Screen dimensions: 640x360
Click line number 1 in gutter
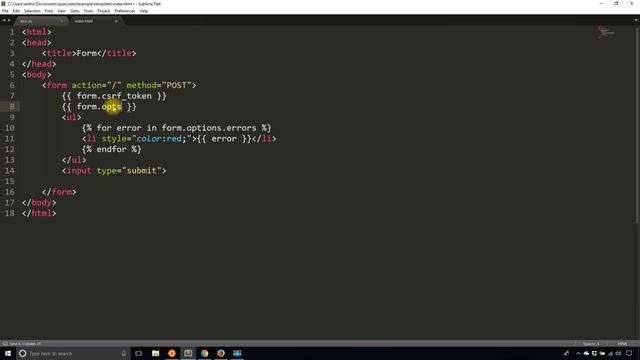[x=12, y=32]
